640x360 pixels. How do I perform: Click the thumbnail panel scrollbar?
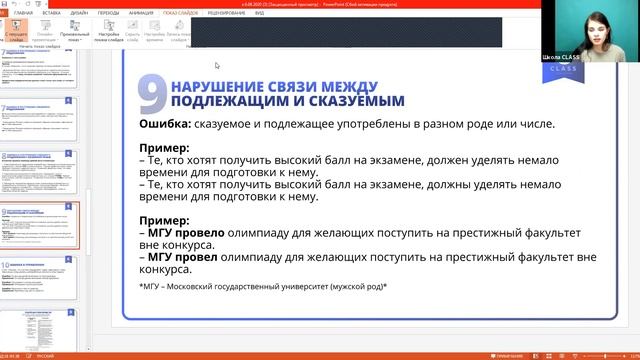click(x=88, y=222)
